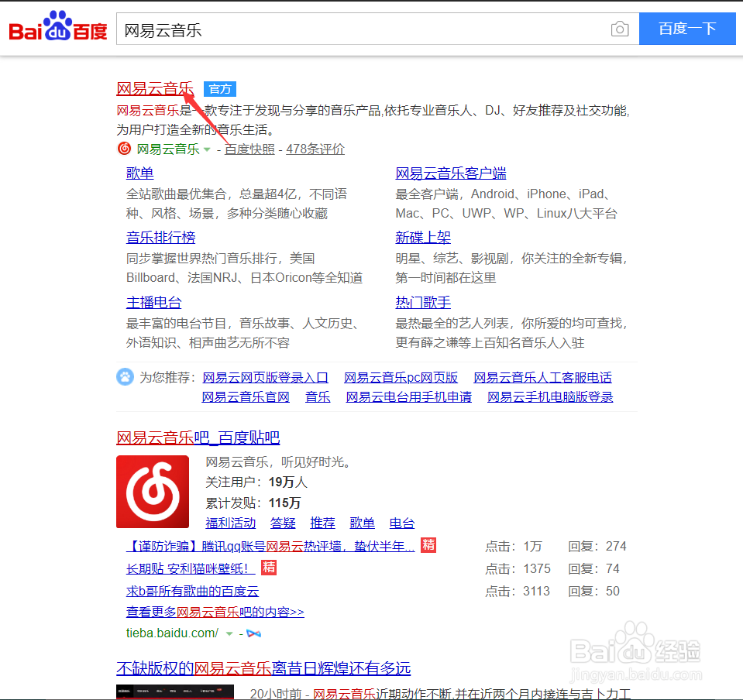The width and height of the screenshot is (743, 700).
Task: Open the 歌单 tieba section link
Action: pos(363,523)
